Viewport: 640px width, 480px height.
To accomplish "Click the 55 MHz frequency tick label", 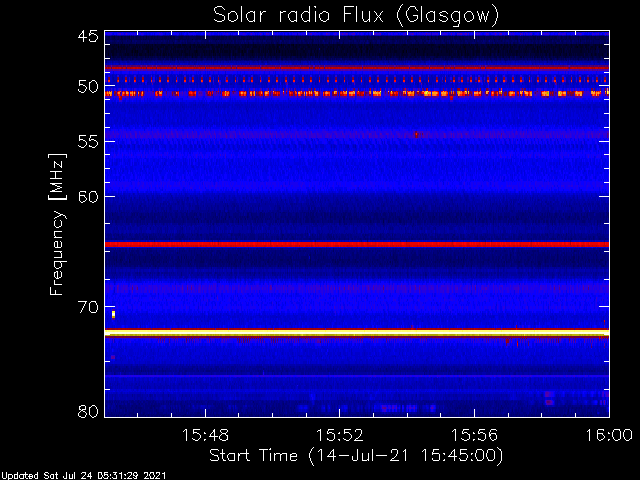I will [87, 142].
